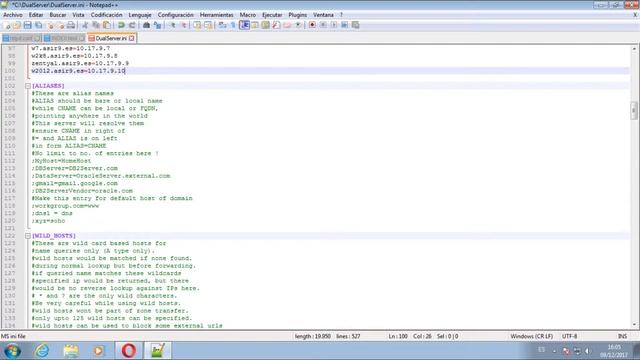Image resolution: width=640 pixels, height=360 pixels.
Task: Launch Internet Explorer from taskbar
Action: (x=42, y=351)
